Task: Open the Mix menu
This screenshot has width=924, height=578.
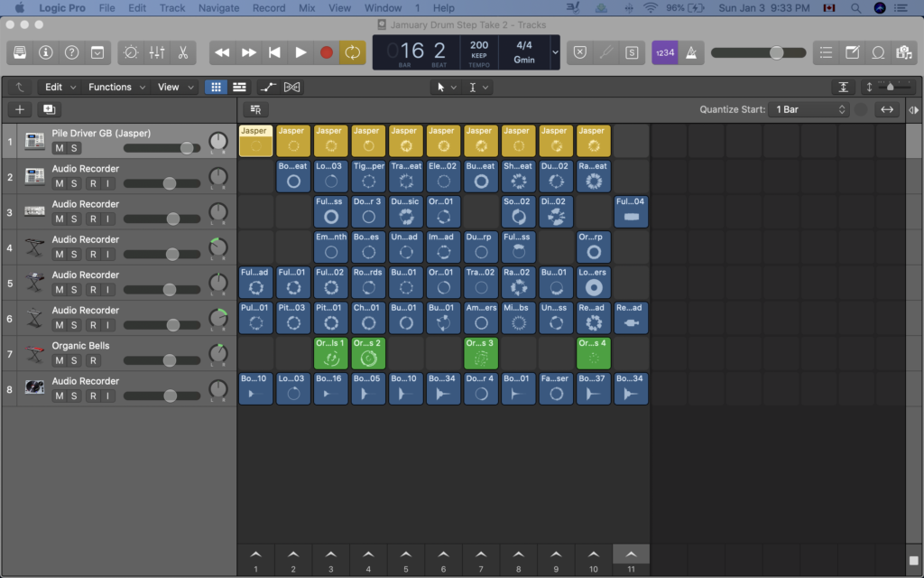Action: 307,7
